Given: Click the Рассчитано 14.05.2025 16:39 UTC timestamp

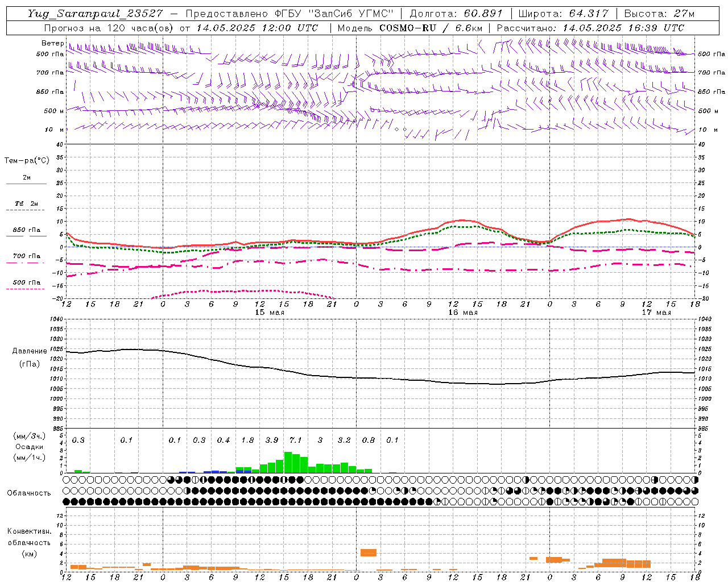Looking at the screenshot, I should [590, 28].
